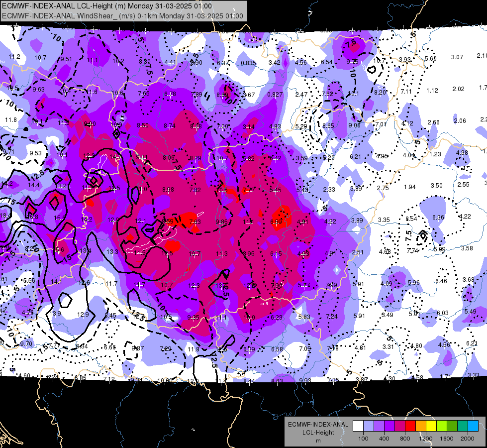Click the wind shear value 5.83
Screen dimensions: 487x448
click(x=304, y=317)
